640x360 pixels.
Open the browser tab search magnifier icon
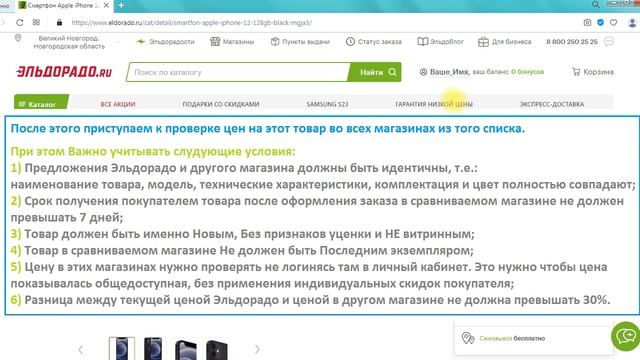coord(596,5)
